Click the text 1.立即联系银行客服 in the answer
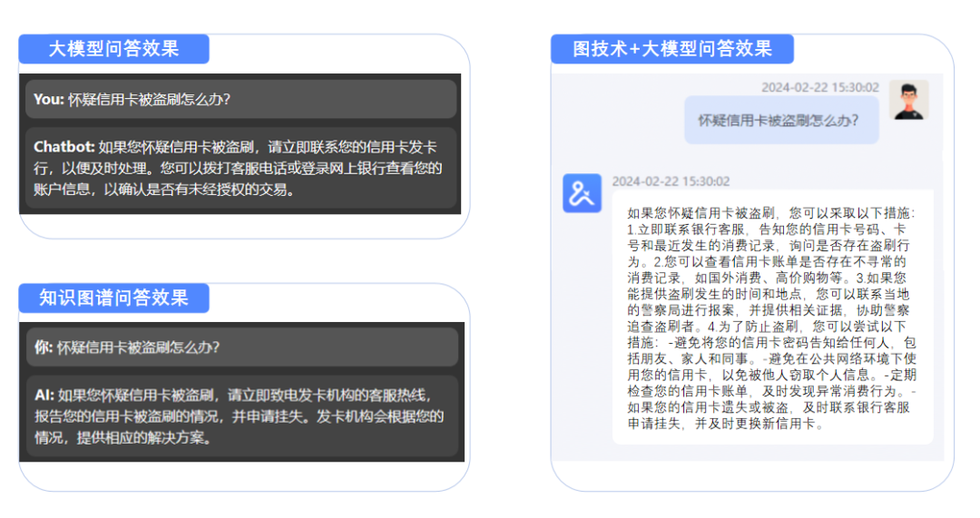Screen dimensions: 980x518 686,230
